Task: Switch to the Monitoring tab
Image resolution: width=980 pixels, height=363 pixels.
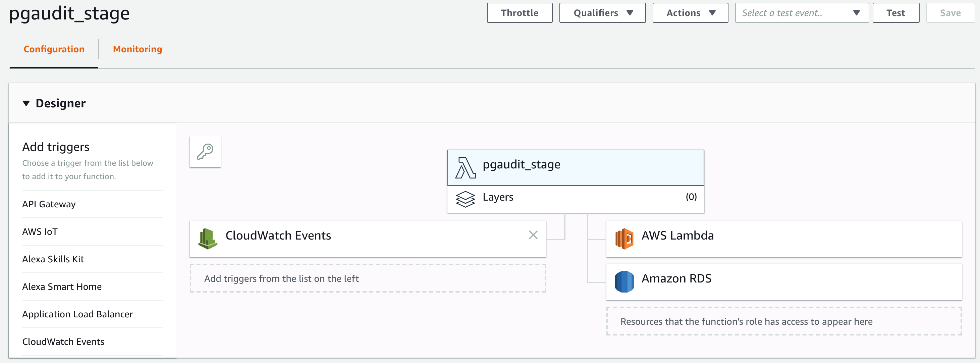Action: pos(137,49)
